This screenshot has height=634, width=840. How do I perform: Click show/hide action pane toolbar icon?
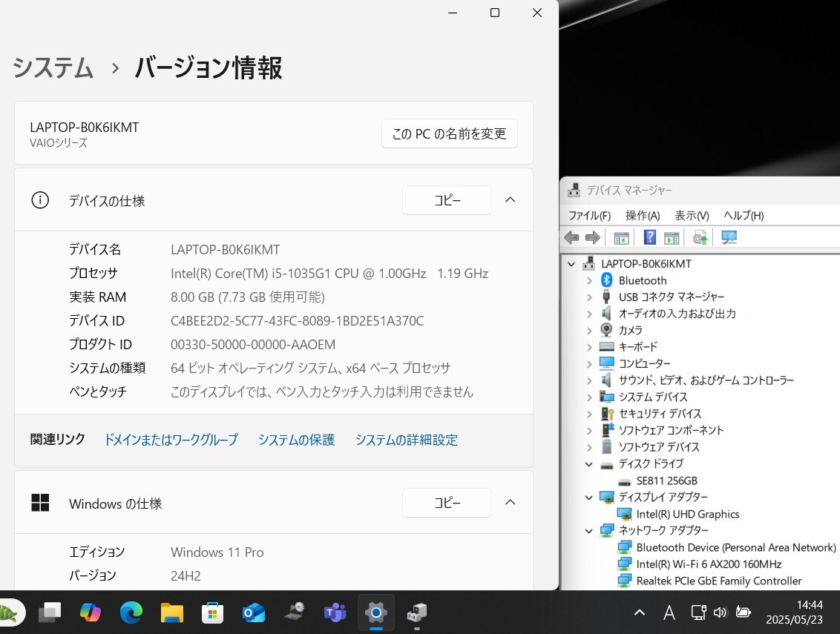click(x=672, y=238)
